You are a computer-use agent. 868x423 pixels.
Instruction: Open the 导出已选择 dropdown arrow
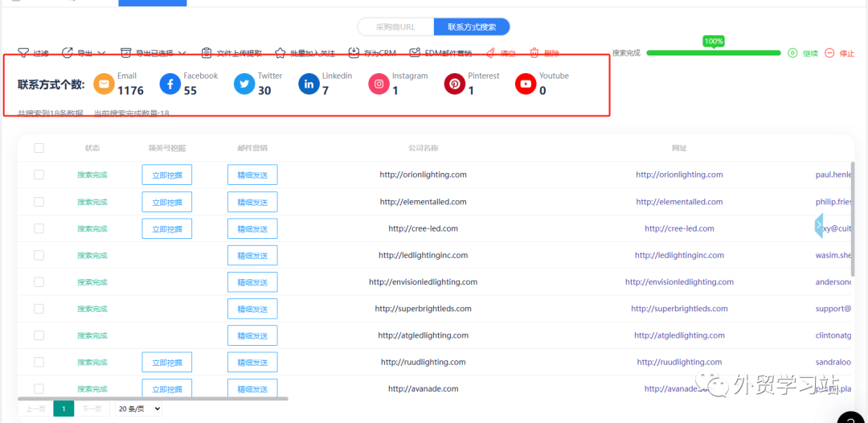coord(182,53)
